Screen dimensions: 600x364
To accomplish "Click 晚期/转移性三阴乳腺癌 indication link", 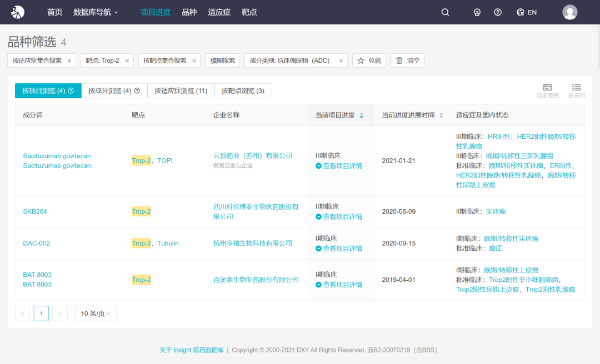I will 519,156.
